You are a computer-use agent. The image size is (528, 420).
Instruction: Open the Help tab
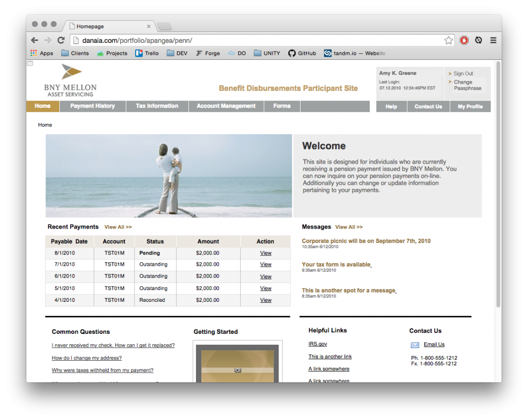pyautogui.click(x=391, y=106)
